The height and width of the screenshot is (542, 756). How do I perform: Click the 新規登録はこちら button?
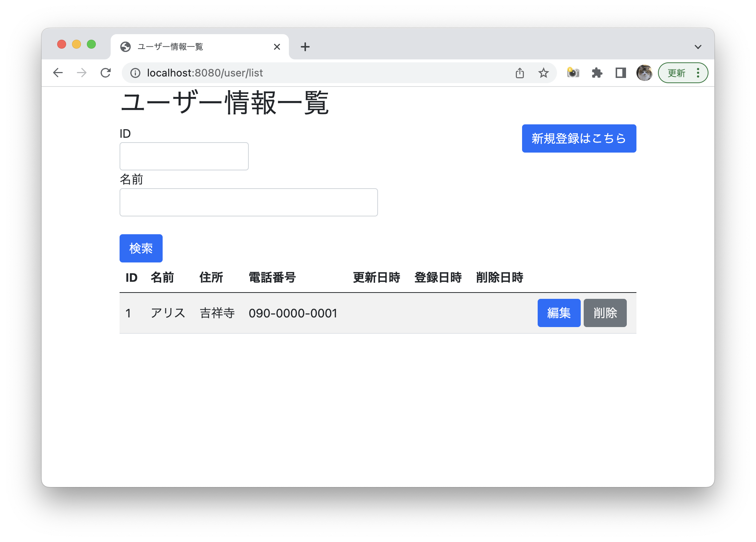click(579, 138)
